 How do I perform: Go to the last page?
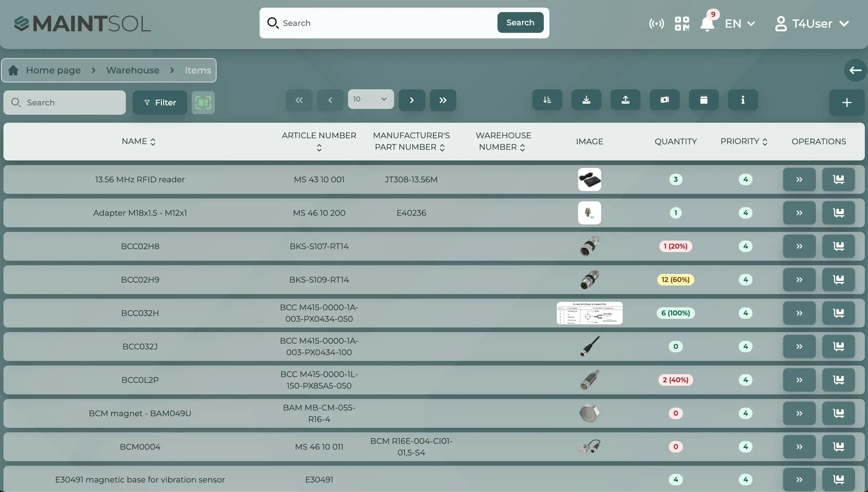click(x=443, y=100)
